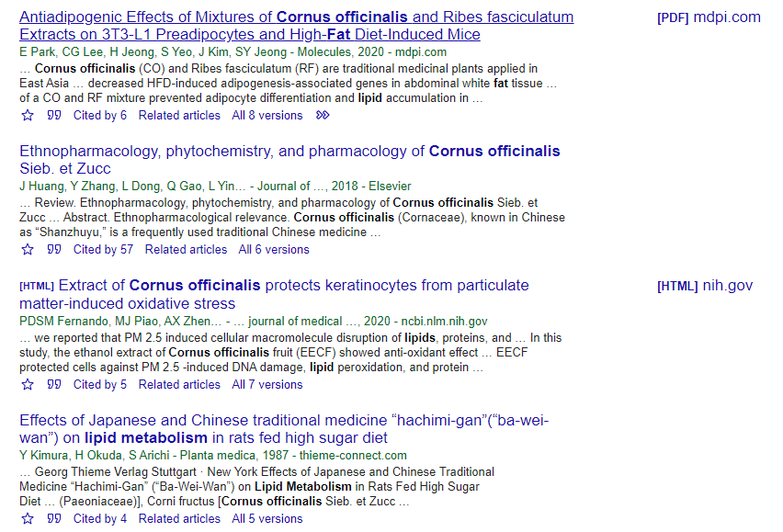
Task: Cite the Cornus officinalis keratinocytes article via quote icon
Action: point(54,384)
